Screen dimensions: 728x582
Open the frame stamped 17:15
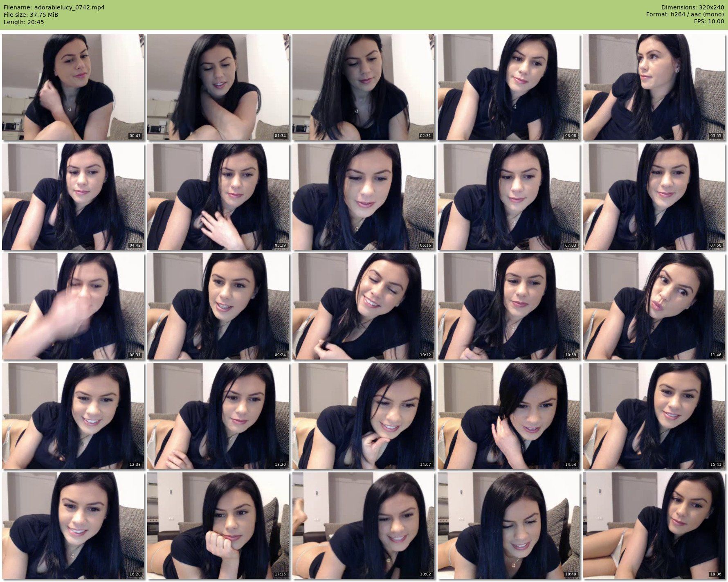click(x=218, y=526)
